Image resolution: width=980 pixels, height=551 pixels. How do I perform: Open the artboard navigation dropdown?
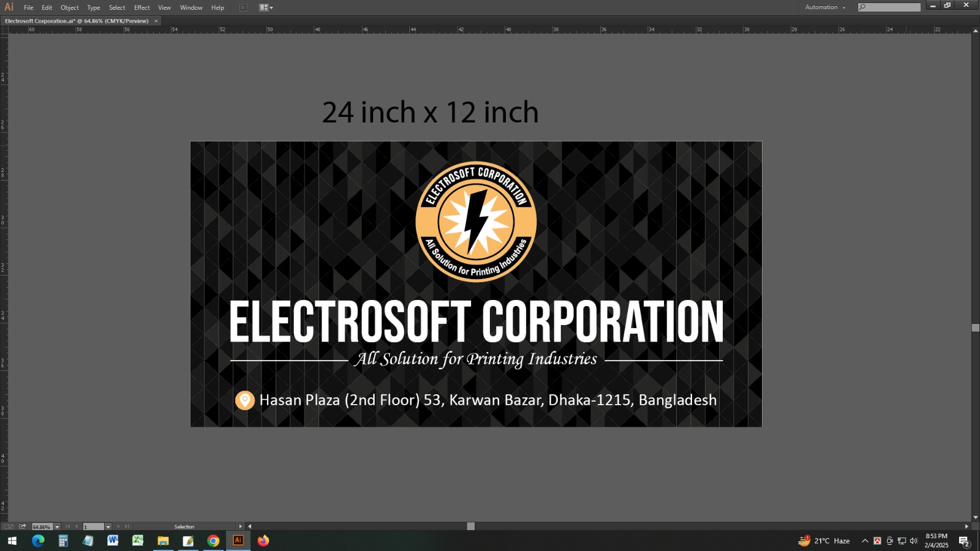coord(108,527)
